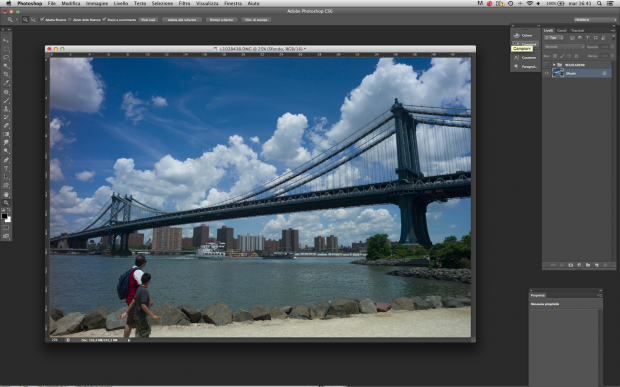
Task: Select the Path Selection tool
Action: point(6,177)
